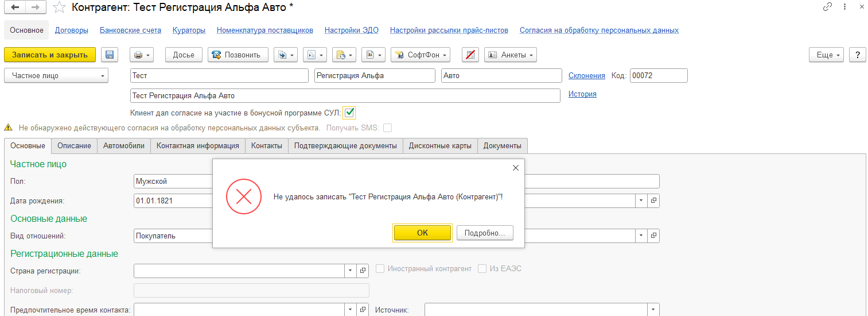Image resolution: width=868 pixels, height=316 pixels.
Task: Open selection form icon on Вид отношений row
Action: point(653,236)
